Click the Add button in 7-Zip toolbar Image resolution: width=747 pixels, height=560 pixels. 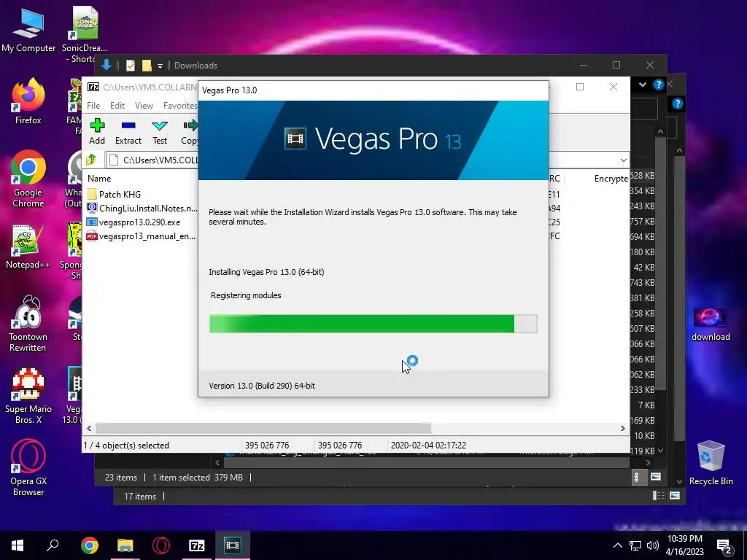(97, 132)
